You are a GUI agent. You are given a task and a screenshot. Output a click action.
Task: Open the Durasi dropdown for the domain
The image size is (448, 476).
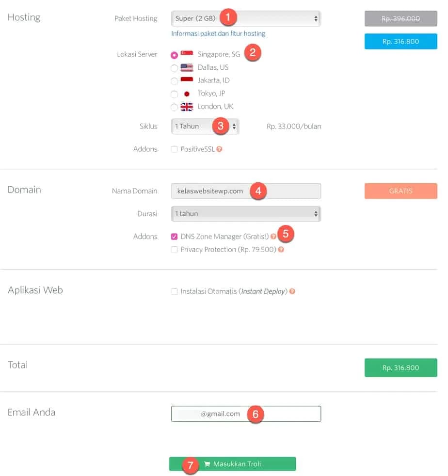click(x=245, y=214)
